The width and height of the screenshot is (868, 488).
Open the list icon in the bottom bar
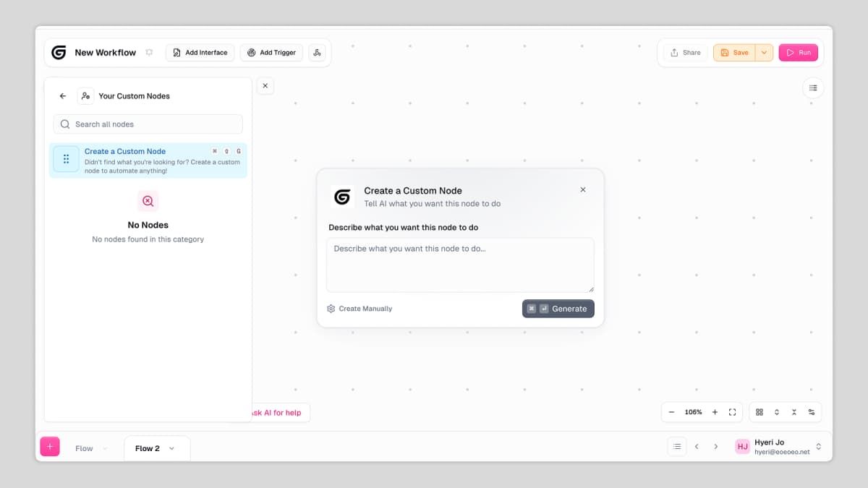click(x=677, y=447)
